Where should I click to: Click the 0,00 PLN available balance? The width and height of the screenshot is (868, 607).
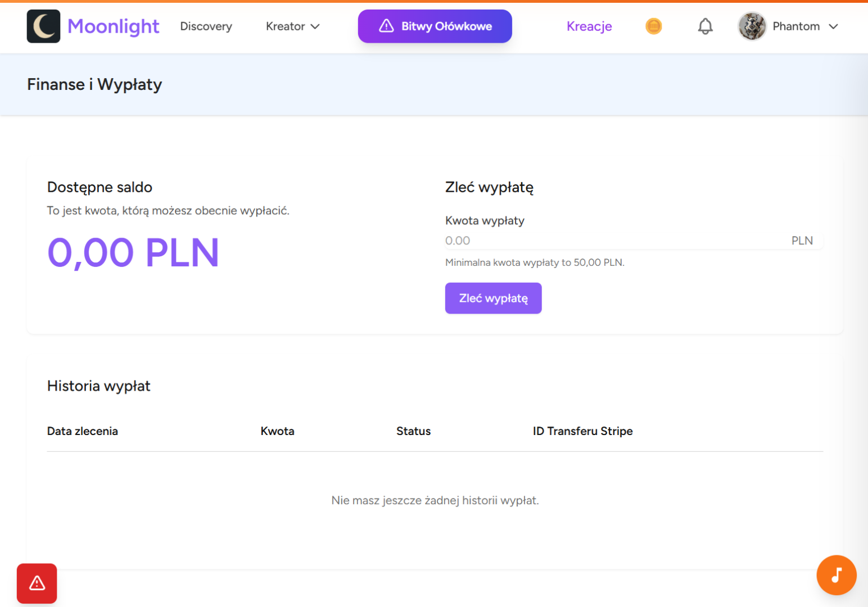click(x=133, y=252)
